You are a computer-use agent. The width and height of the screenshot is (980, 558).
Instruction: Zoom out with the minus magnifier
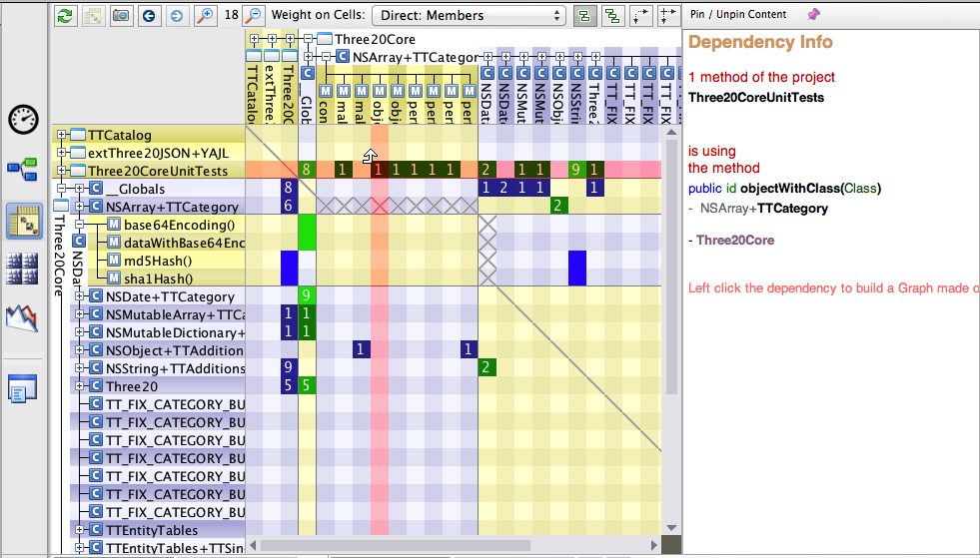click(253, 16)
